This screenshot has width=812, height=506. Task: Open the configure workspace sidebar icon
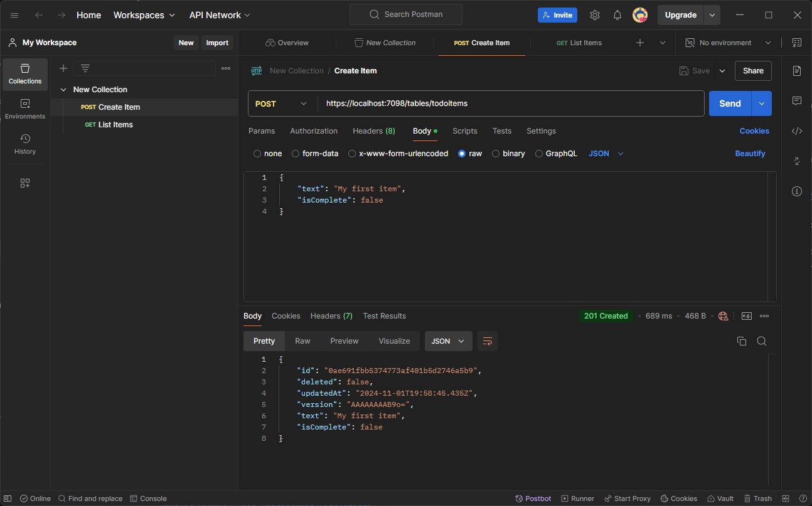[25, 183]
